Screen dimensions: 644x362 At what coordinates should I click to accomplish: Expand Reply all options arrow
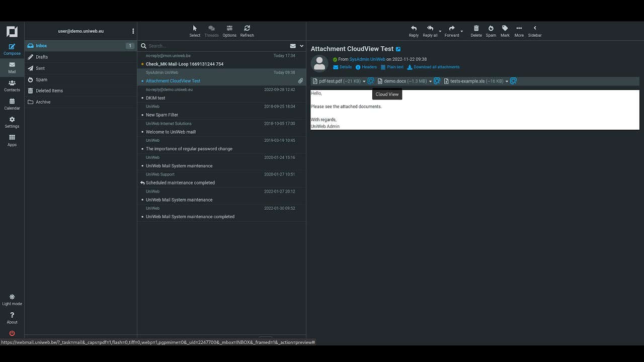(x=440, y=31)
